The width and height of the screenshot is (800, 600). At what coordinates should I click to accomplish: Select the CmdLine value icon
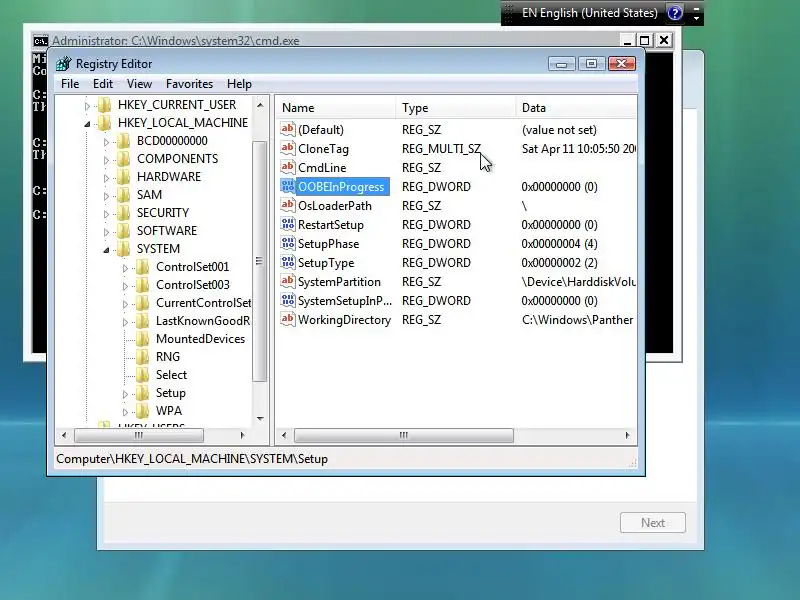point(288,167)
